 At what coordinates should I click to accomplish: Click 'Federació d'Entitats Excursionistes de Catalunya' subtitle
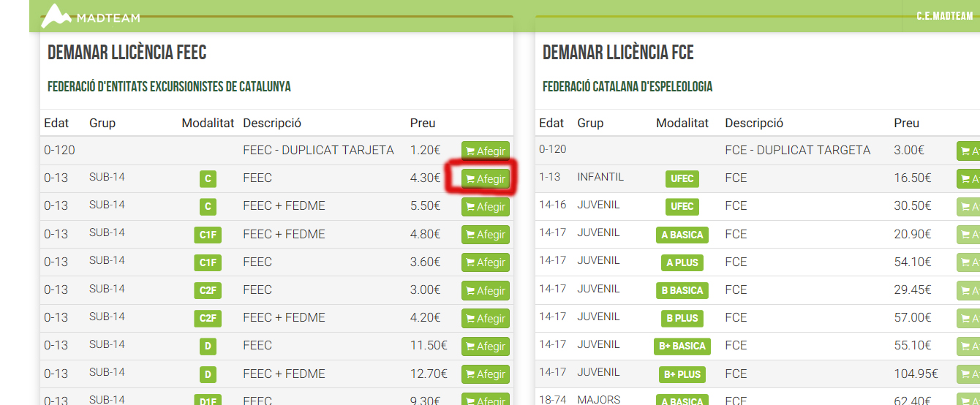point(169,87)
